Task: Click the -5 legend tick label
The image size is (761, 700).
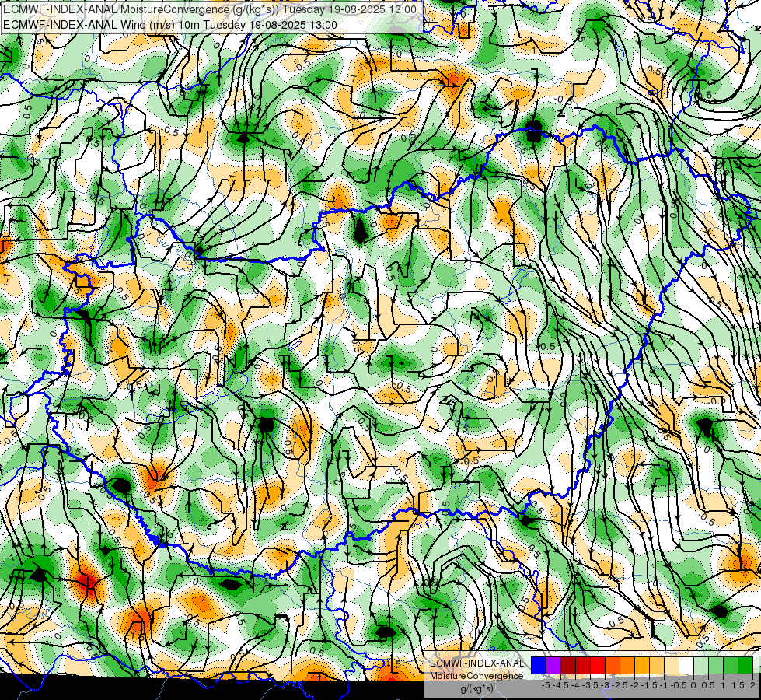Action: click(x=546, y=685)
